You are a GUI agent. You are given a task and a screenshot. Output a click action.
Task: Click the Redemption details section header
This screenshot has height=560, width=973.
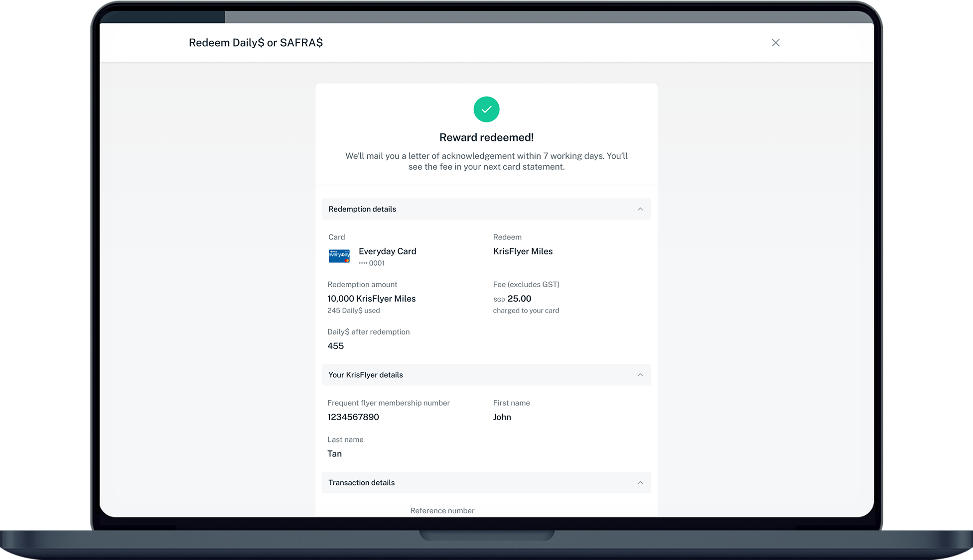pos(362,209)
